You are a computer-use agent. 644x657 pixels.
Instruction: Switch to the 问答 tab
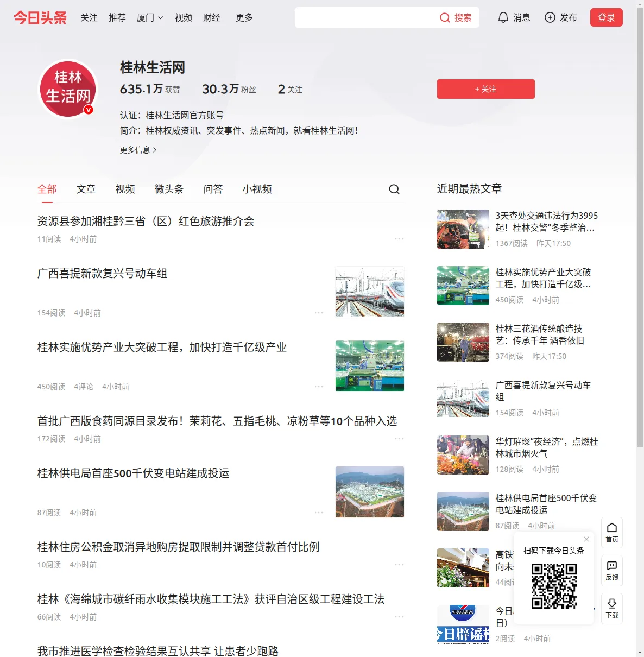213,189
